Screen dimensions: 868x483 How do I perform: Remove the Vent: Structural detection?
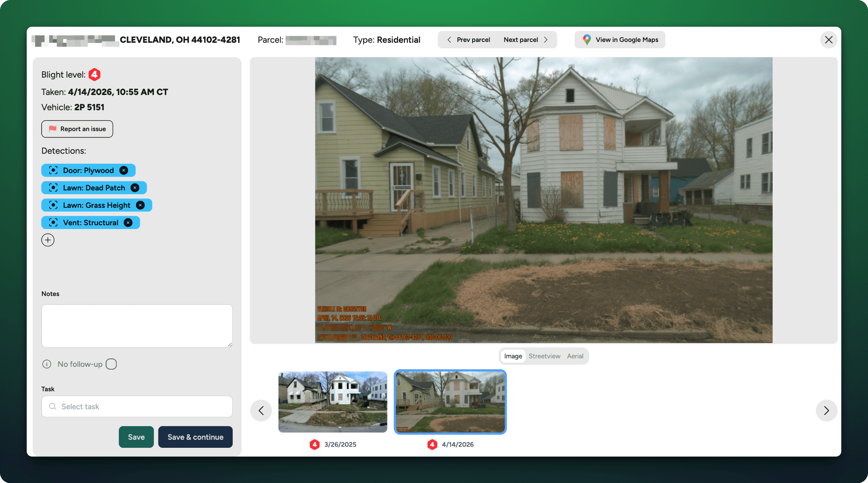point(128,223)
